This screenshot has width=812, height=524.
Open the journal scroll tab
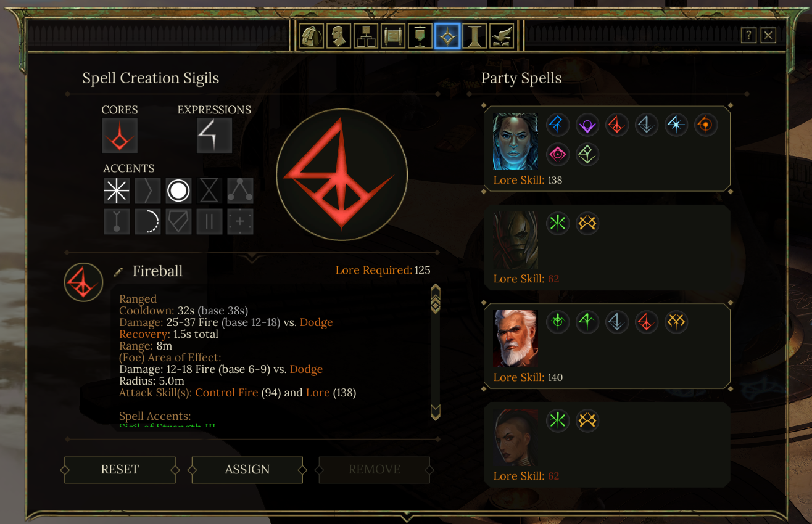(393, 36)
